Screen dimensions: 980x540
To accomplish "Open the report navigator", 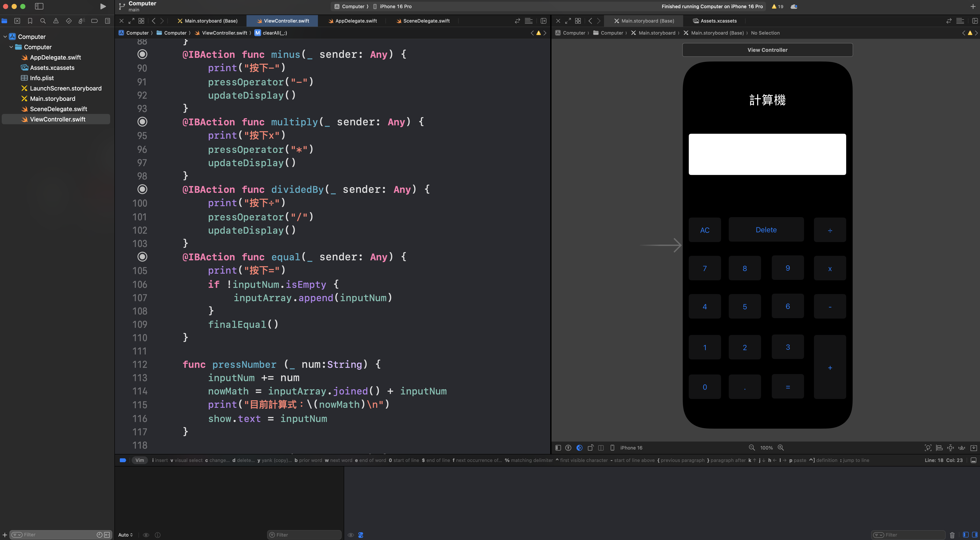I will coord(108,21).
